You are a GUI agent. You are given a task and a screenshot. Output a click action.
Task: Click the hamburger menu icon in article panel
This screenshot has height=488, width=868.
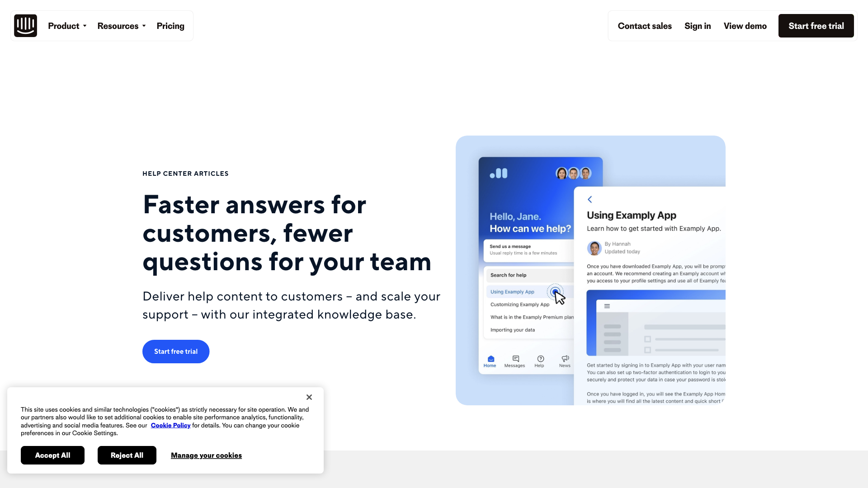click(x=608, y=305)
